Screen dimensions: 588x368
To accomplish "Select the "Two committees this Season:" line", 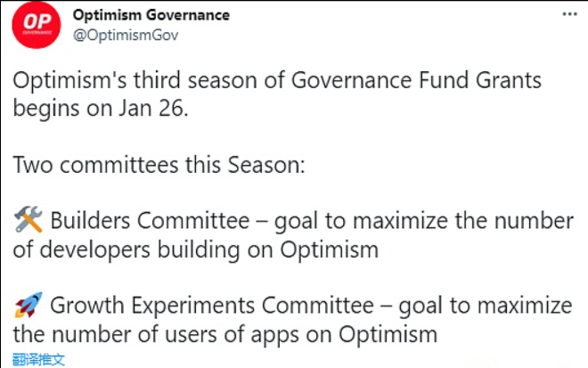I will [x=159, y=164].
